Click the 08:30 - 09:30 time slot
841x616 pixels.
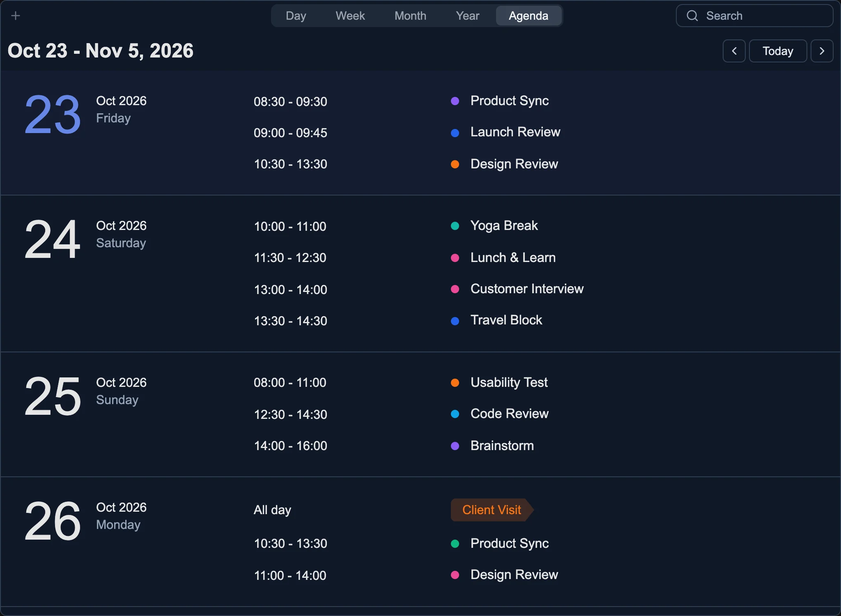point(290,102)
